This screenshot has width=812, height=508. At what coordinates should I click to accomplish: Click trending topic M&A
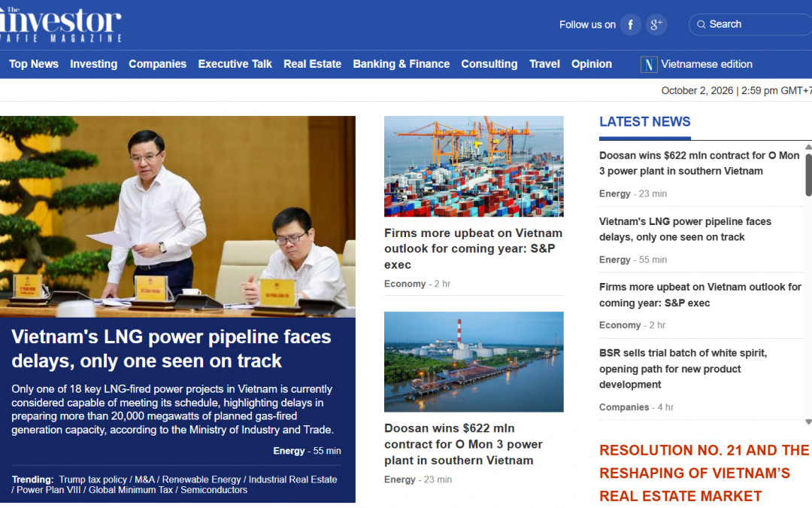[x=144, y=479]
